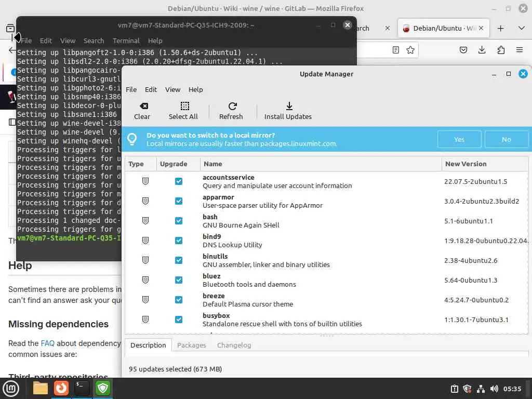Launch Files from the taskbar folder icon

pyautogui.click(x=41, y=388)
